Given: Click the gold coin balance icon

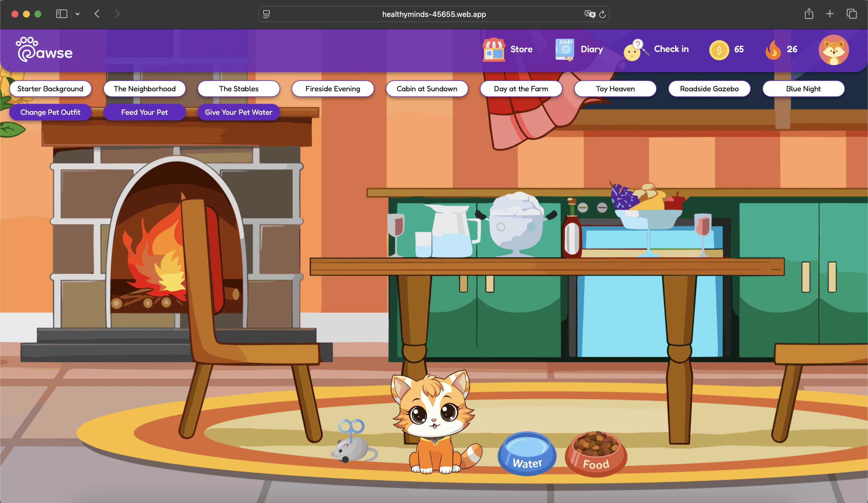Looking at the screenshot, I should (x=719, y=50).
